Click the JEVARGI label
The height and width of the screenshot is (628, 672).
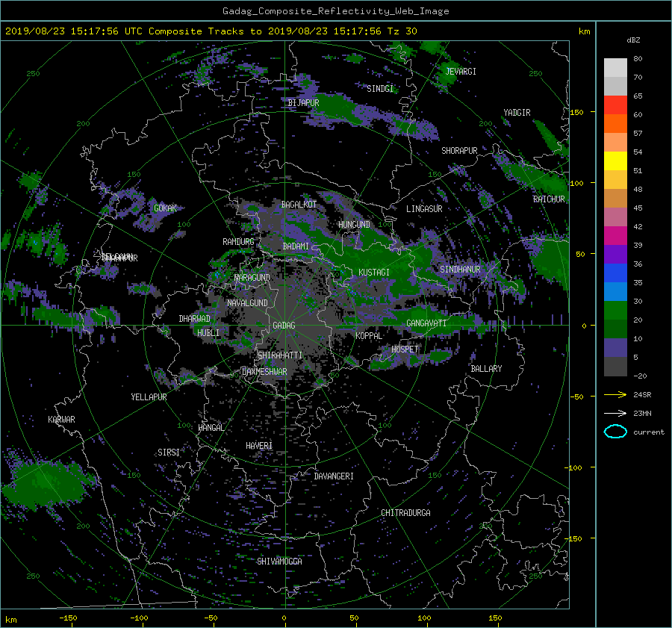click(x=461, y=72)
